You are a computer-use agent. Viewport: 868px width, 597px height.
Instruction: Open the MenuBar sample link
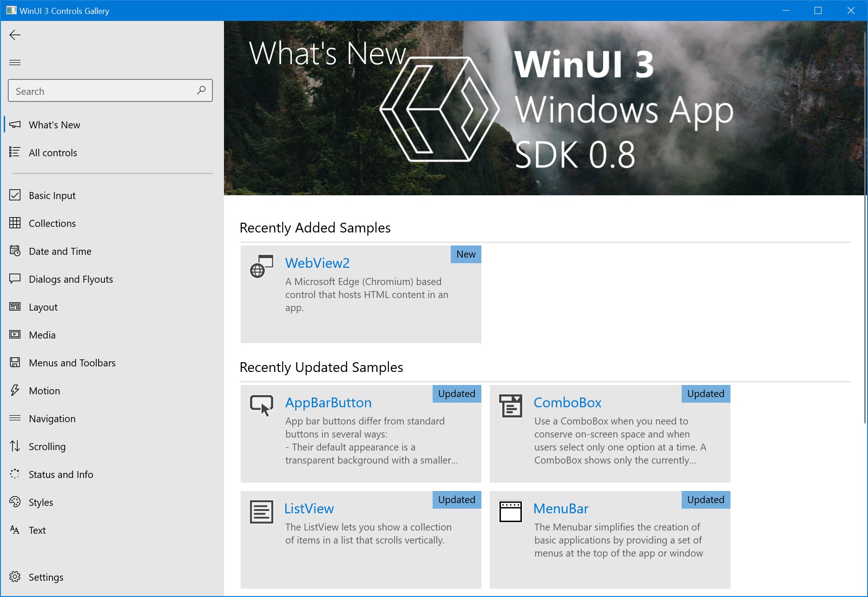click(561, 509)
